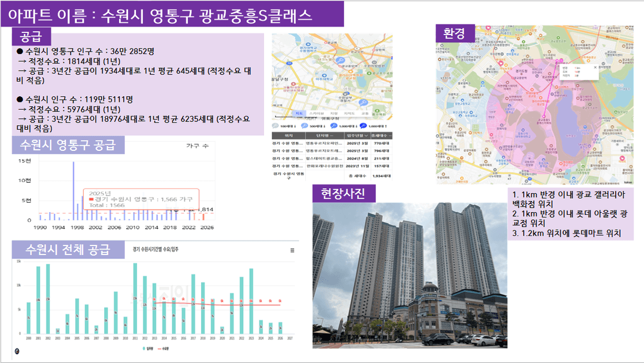Screen dimensions: 644x363
Task: Click the 2023년 11월 move-in date cell
Action: click(357, 166)
